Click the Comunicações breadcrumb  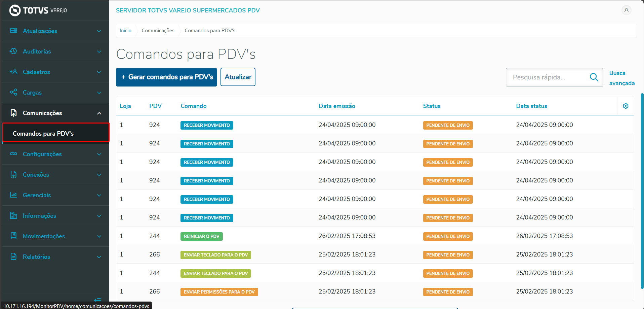(x=158, y=31)
